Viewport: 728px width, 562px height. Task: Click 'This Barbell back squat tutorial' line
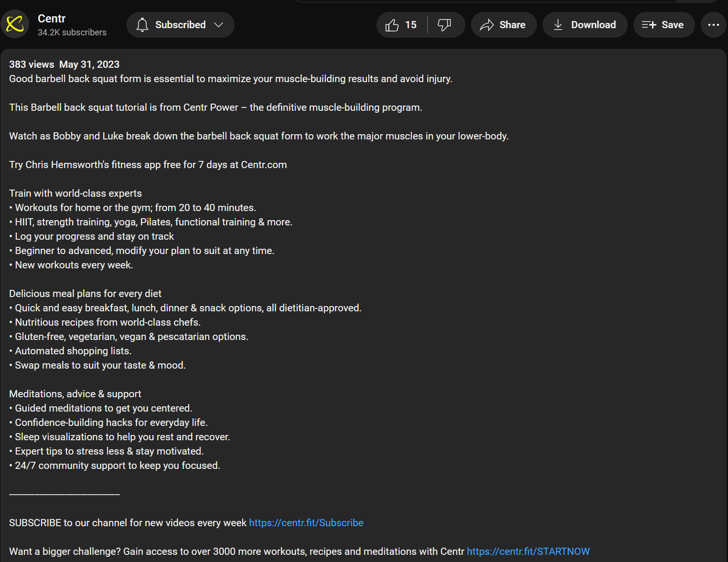(x=216, y=107)
